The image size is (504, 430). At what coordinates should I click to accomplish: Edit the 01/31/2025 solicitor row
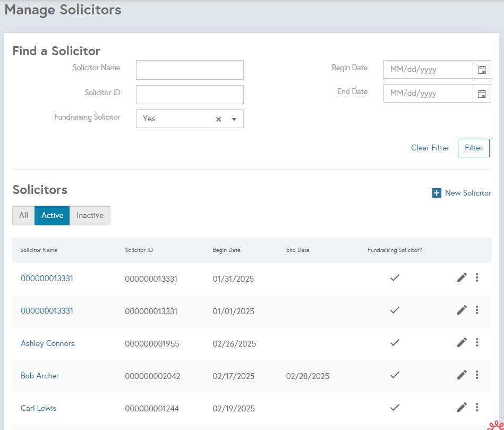[462, 277]
